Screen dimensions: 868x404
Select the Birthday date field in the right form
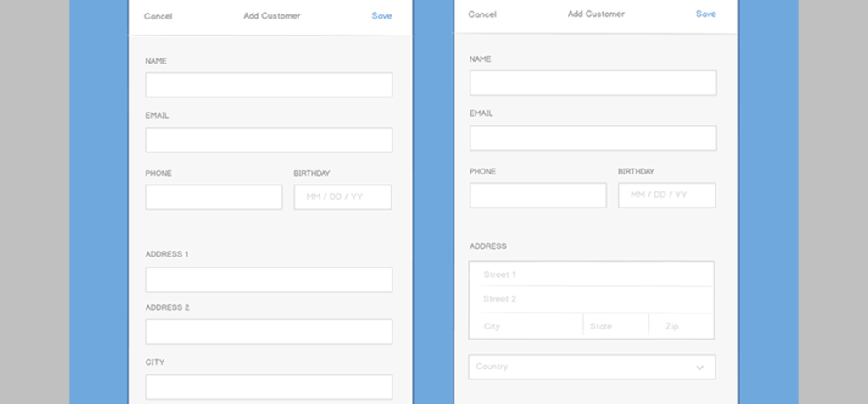point(667,196)
